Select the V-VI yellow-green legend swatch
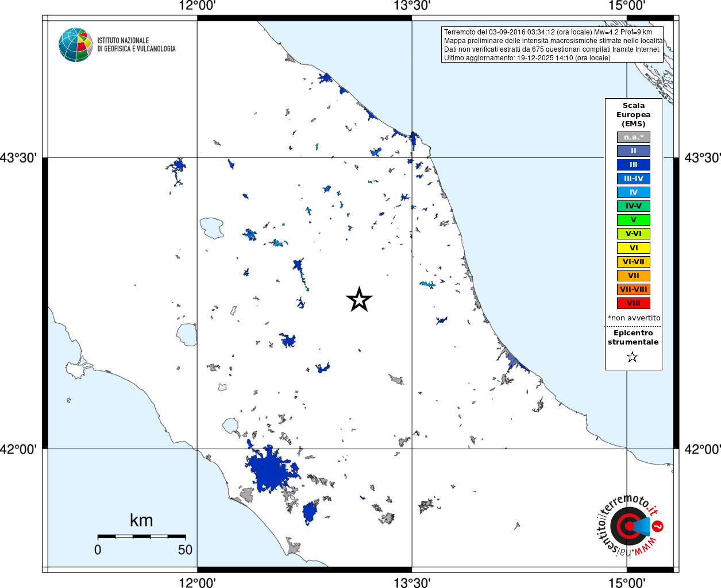Viewport: 721px width, 588px height. pos(634,234)
